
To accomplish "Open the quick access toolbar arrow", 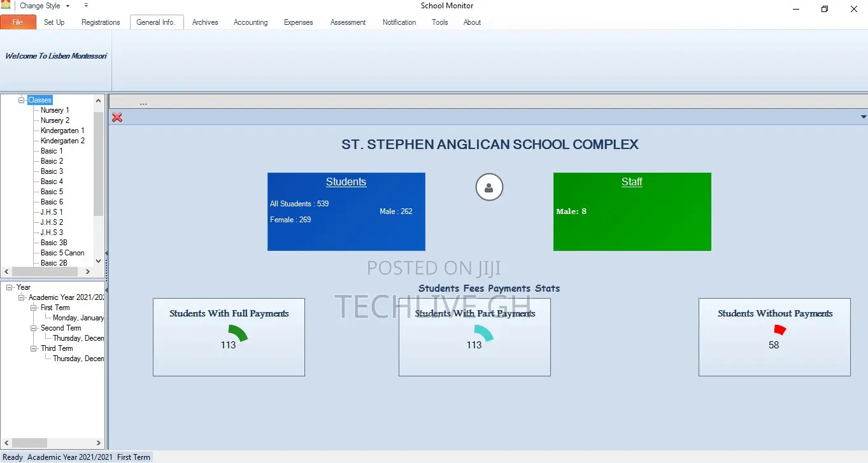I will click(86, 6).
